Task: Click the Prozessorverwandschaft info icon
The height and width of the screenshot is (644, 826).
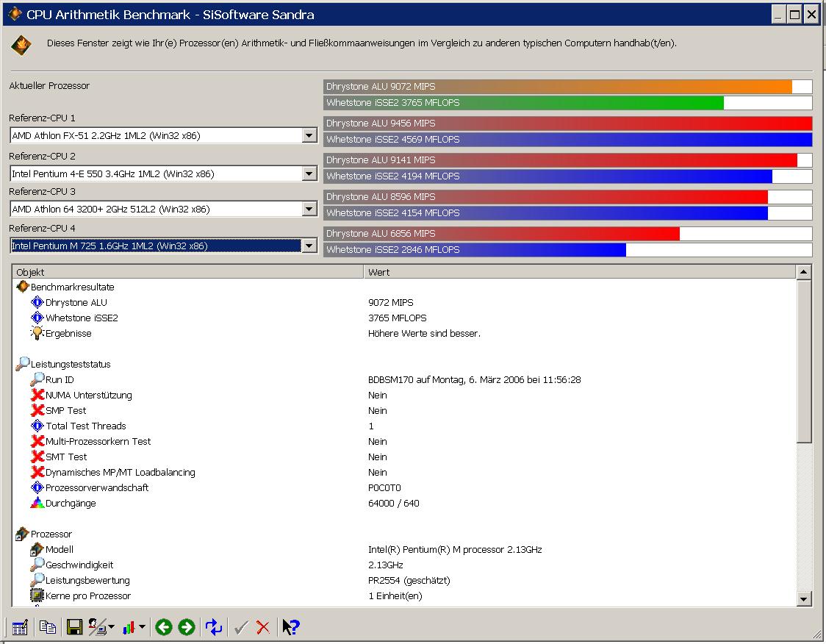Action: click(37, 487)
